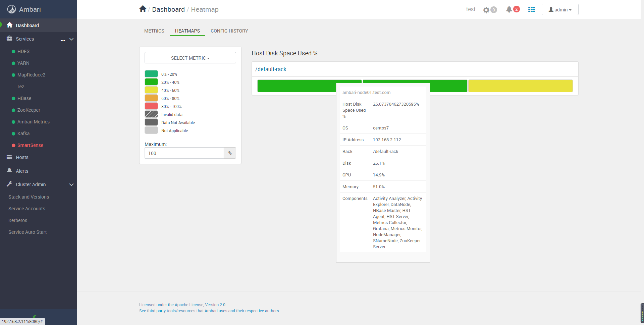This screenshot has height=325, width=644.
Task: Click the Dashboard home icon in sidebar
Action: coord(9,25)
